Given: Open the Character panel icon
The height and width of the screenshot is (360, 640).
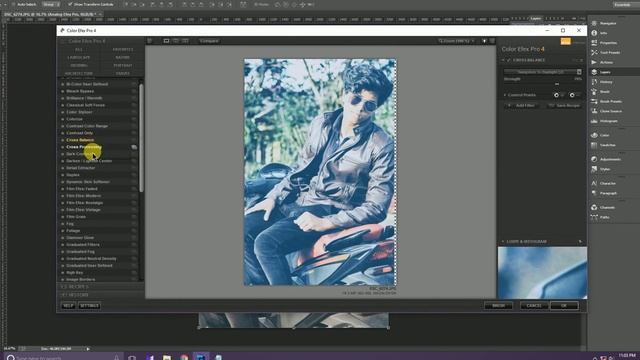Looking at the screenshot, I should [594, 183].
